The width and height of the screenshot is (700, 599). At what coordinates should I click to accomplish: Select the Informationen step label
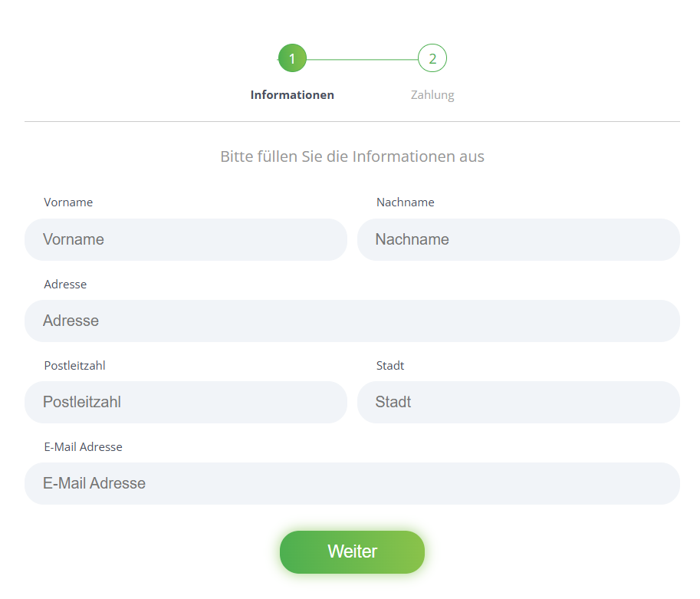tap(292, 95)
